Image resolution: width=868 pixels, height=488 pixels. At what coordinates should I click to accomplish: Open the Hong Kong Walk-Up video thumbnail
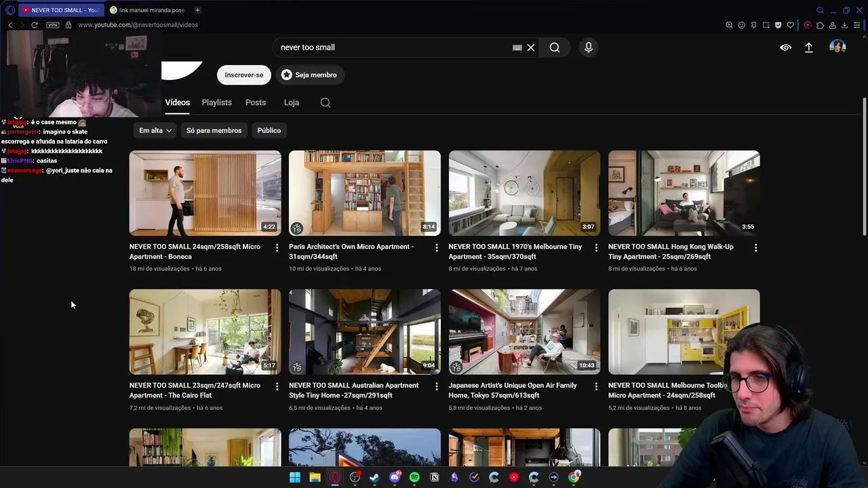click(x=684, y=193)
